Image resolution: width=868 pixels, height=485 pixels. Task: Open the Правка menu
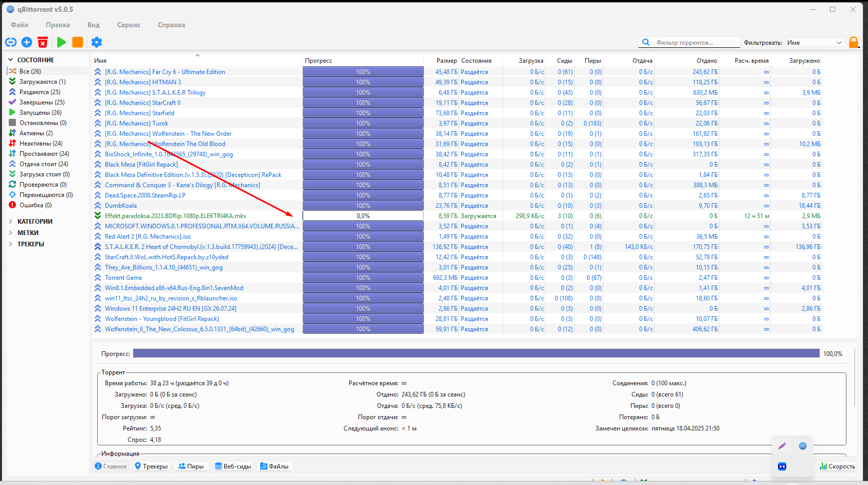pyautogui.click(x=58, y=25)
